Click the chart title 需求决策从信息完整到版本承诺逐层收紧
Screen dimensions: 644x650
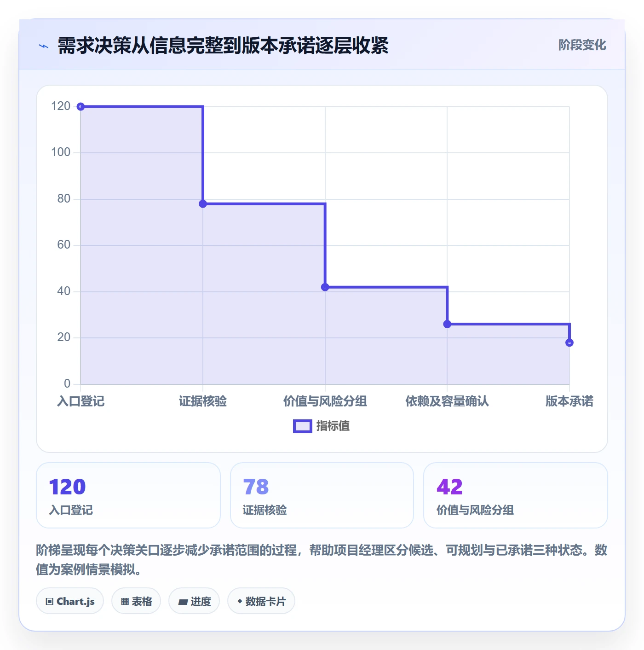(x=223, y=46)
